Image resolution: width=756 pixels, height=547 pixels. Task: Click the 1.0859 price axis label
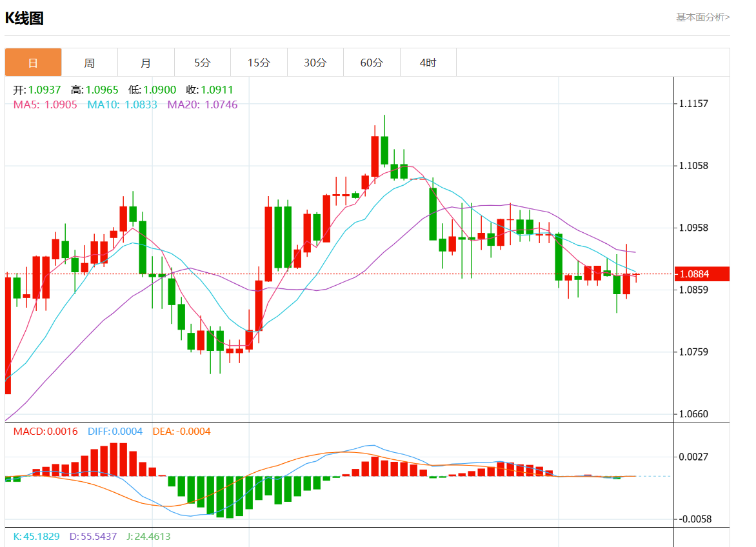[x=693, y=290]
